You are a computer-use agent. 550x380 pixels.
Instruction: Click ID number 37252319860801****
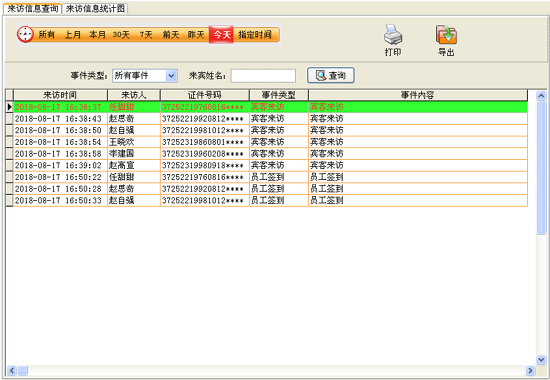point(202,142)
